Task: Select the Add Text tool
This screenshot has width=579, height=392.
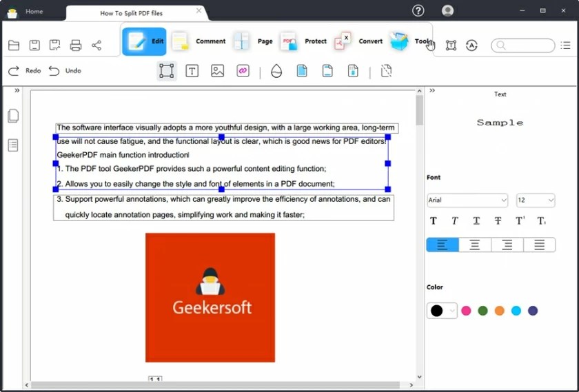Action: coord(192,71)
